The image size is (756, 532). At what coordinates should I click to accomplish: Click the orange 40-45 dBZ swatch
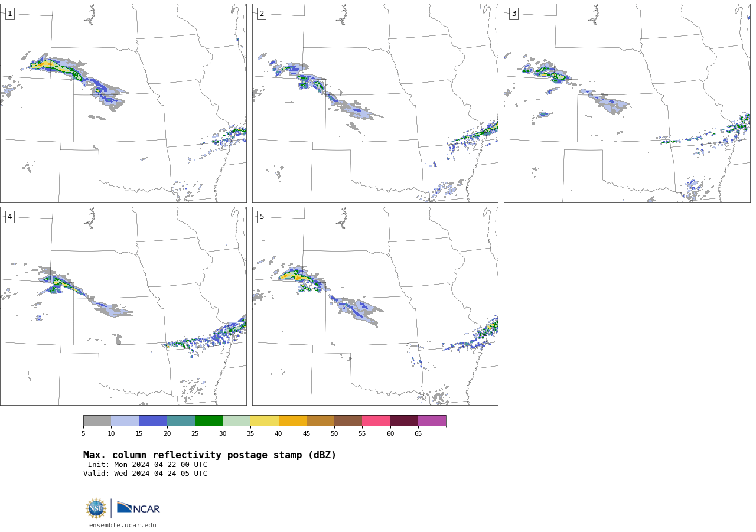click(292, 420)
